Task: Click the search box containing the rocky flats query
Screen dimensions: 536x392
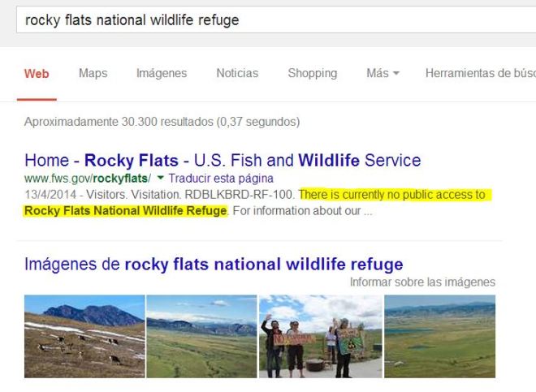Action: [268, 19]
